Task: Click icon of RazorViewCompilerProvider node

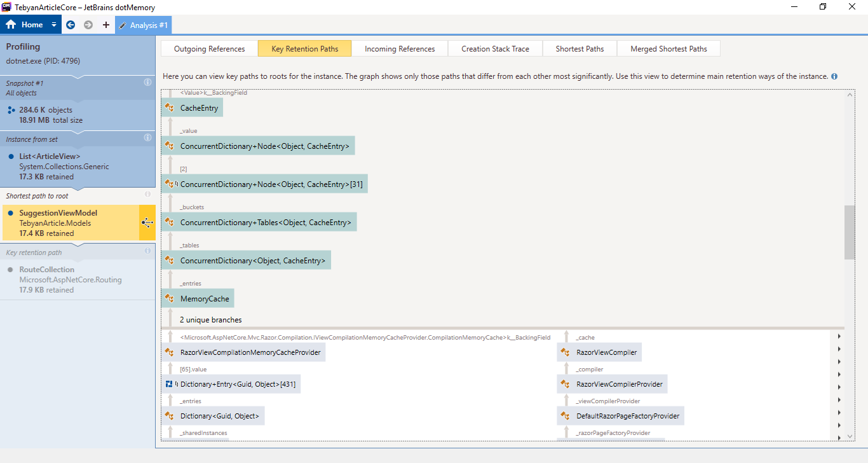Action: (565, 384)
